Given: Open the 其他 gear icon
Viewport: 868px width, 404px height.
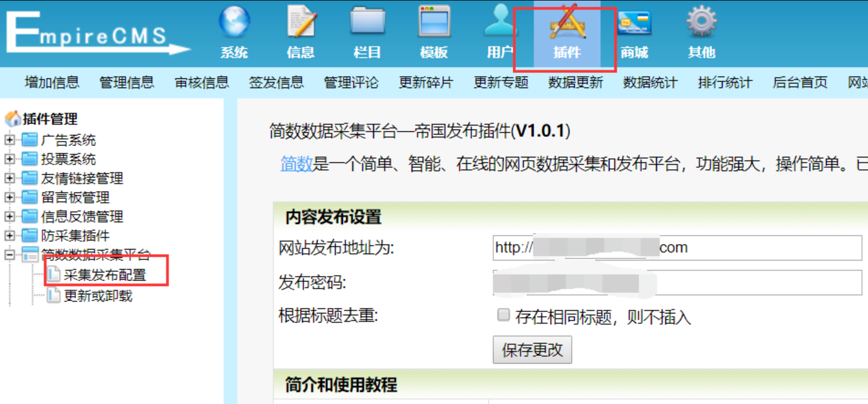Looking at the screenshot, I should (701, 21).
